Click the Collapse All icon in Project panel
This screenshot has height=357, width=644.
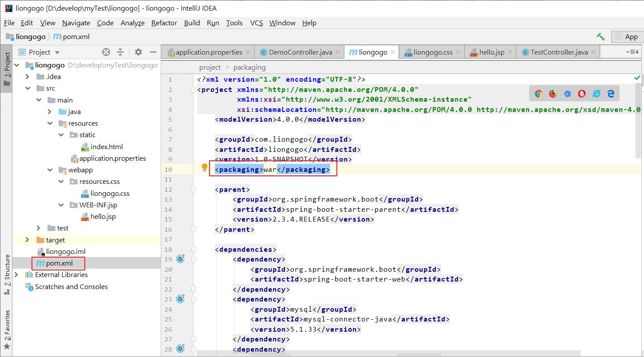(x=120, y=52)
